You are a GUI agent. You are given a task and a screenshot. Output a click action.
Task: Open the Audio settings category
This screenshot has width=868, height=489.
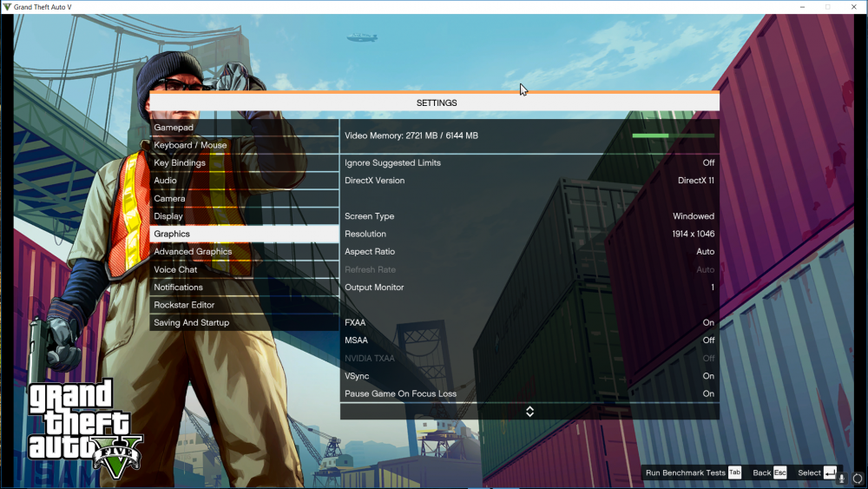click(x=244, y=181)
